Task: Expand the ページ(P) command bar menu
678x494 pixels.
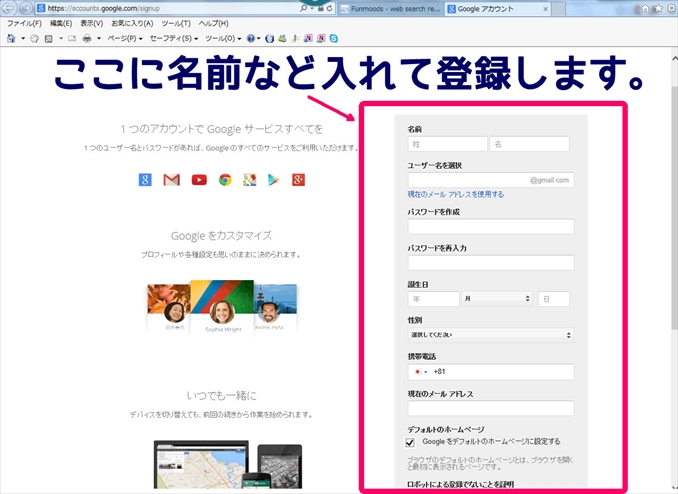Action: point(125,38)
